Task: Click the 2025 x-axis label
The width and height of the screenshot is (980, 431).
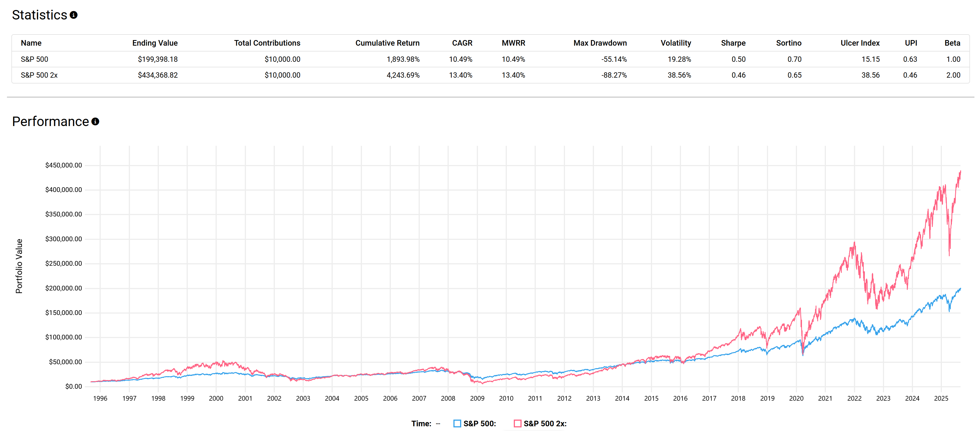Action: 941,398
